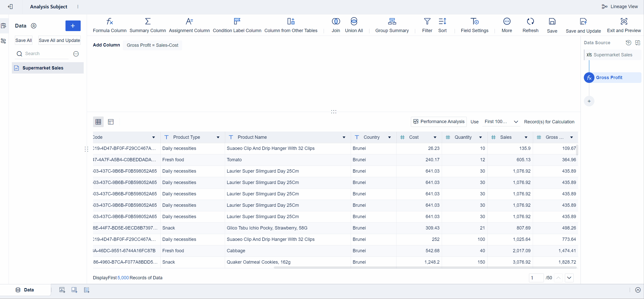Click Save All and Update button
The image size is (644, 299).
click(59, 40)
